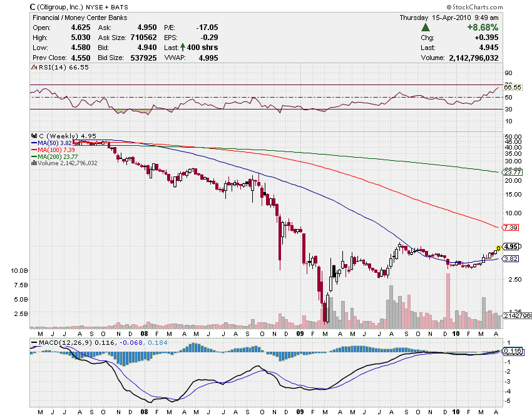Click the Prev Close value 4.550
Viewport: 532px width, 418px height.
pyautogui.click(x=80, y=58)
